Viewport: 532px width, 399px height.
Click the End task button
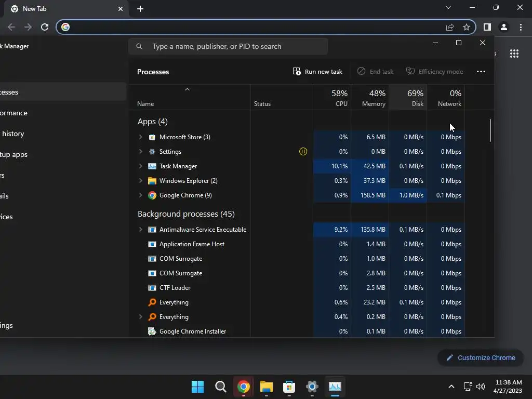pos(375,72)
